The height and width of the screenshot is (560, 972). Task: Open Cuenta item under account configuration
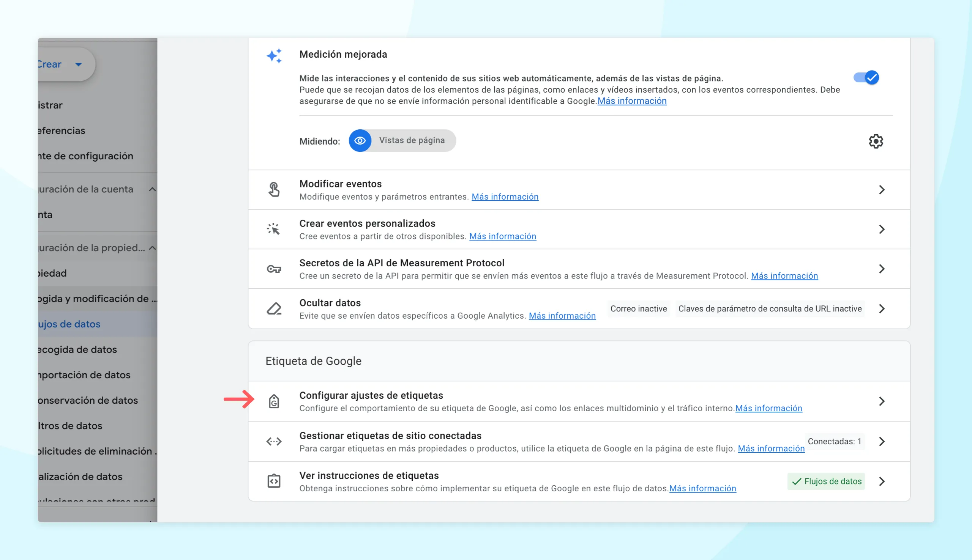coord(97,214)
